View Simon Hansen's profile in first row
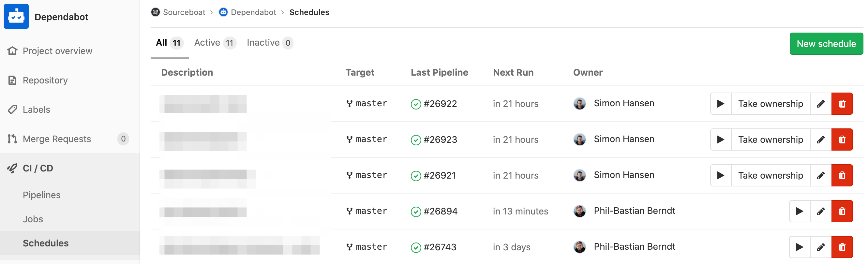The image size is (868, 264). tap(624, 103)
